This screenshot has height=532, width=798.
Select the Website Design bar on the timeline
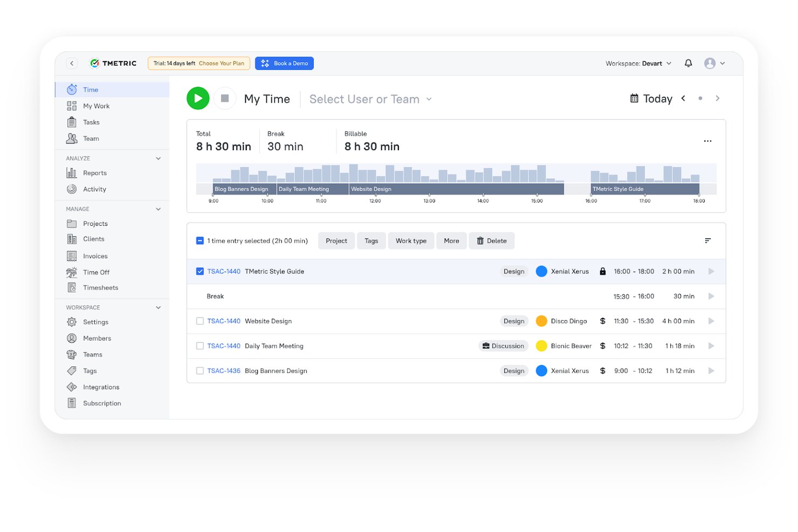[x=456, y=189]
